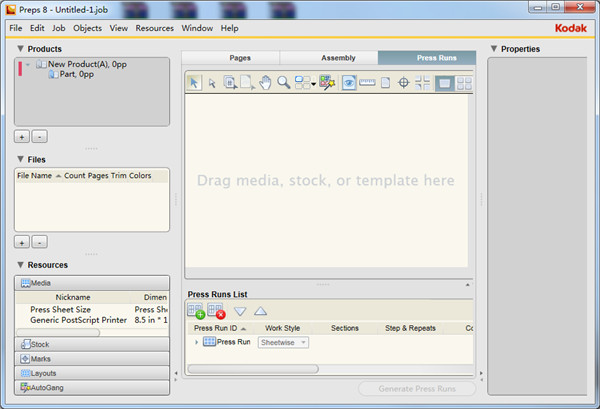The width and height of the screenshot is (600, 409).
Task: Open the Media resources section
Action: [x=92, y=283]
